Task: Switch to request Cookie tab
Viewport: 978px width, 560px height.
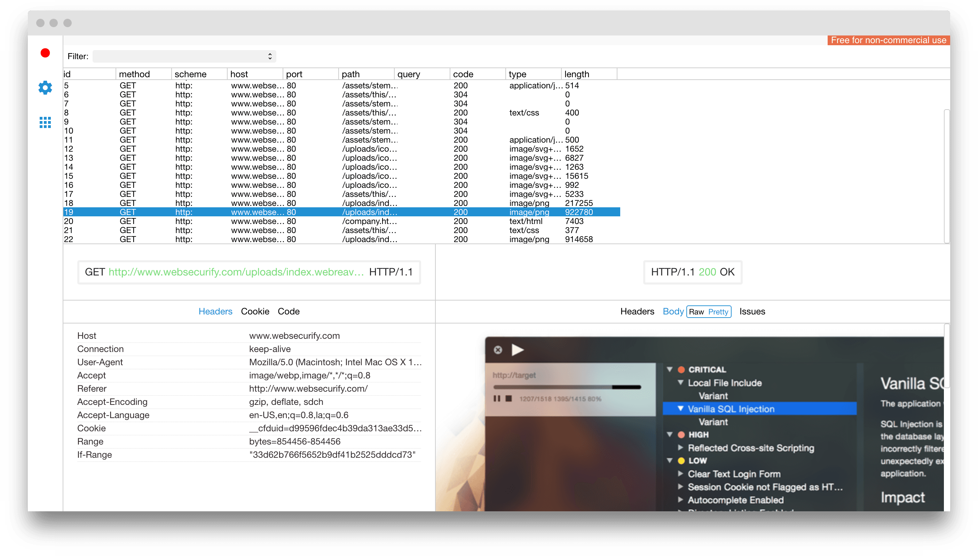Action: tap(255, 312)
